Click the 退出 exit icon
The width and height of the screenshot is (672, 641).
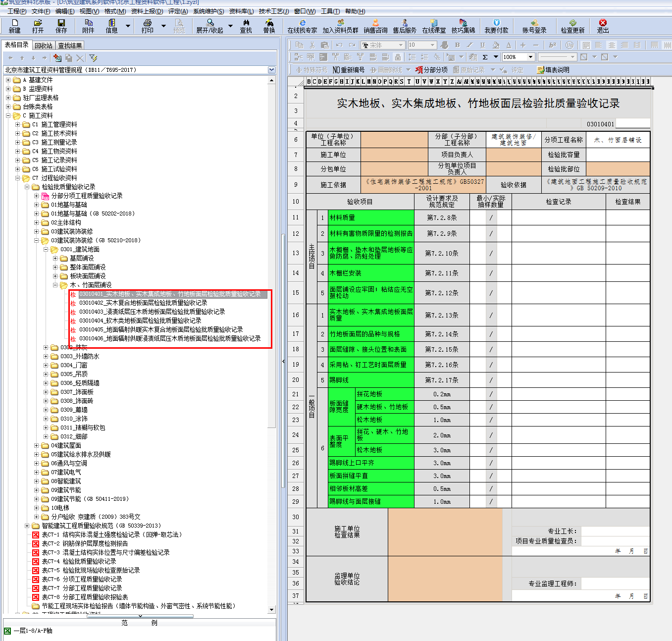pyautogui.click(x=603, y=26)
